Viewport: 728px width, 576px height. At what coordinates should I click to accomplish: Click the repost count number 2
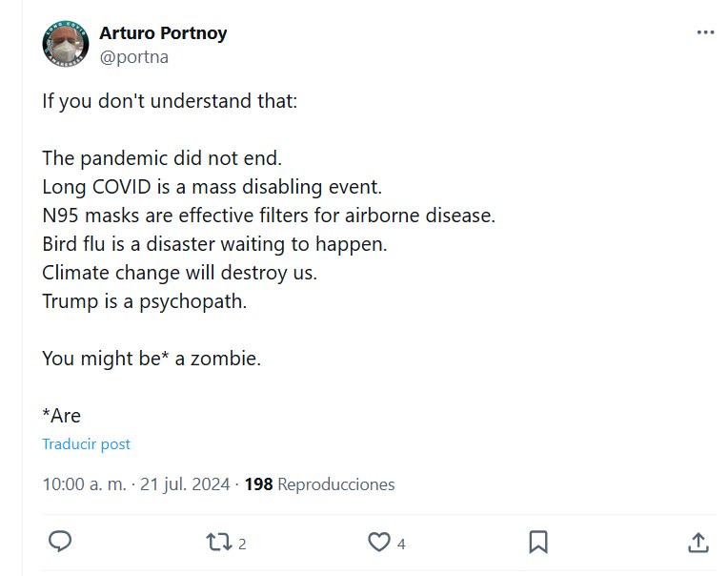pyautogui.click(x=243, y=544)
